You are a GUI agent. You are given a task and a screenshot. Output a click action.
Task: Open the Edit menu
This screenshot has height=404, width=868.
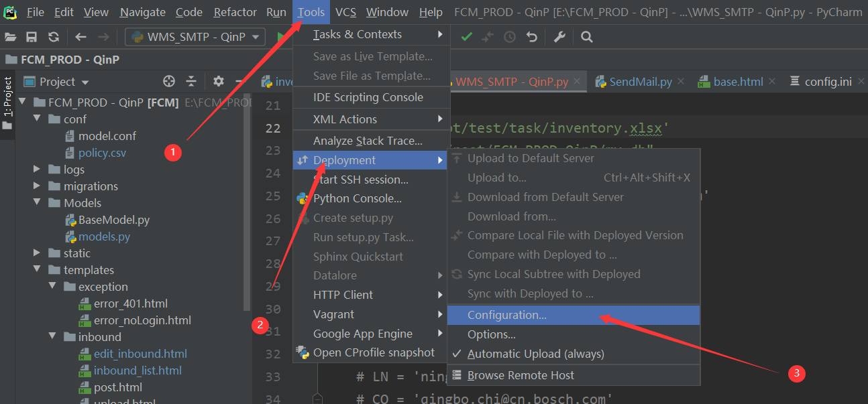coord(64,12)
